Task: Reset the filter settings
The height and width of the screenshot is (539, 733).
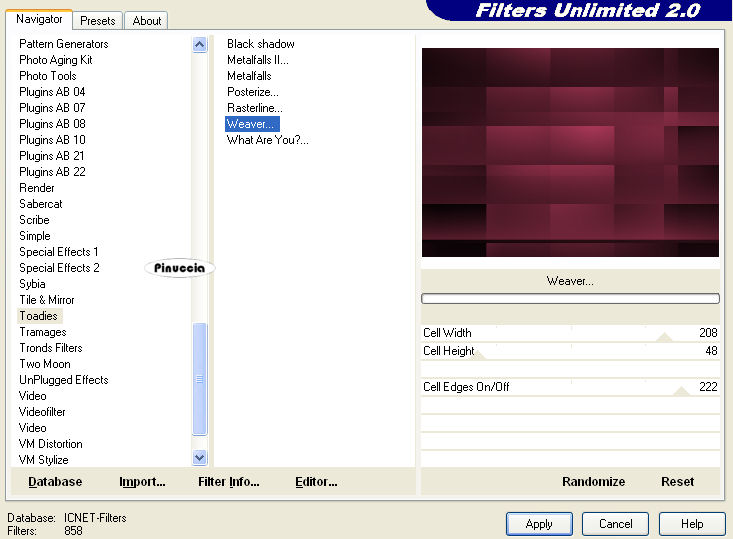Action: pos(677,482)
